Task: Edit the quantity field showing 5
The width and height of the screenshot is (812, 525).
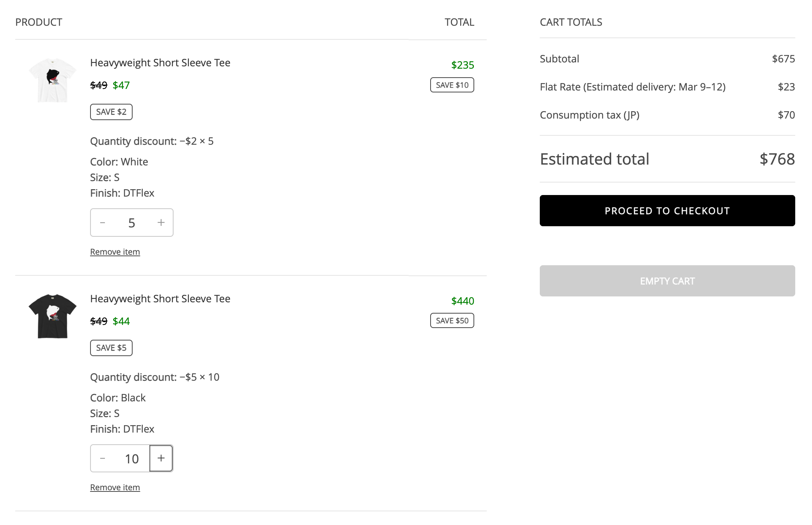Action: point(132,223)
